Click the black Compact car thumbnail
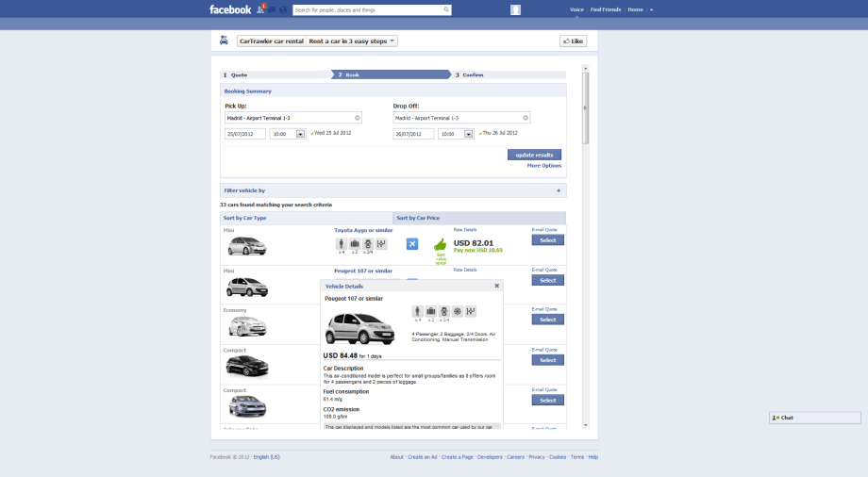 pos(247,367)
